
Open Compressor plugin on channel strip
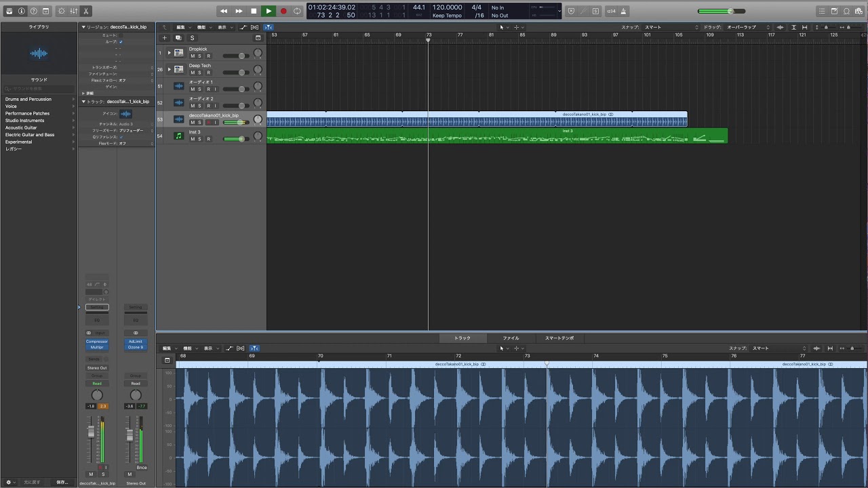[x=97, y=342]
